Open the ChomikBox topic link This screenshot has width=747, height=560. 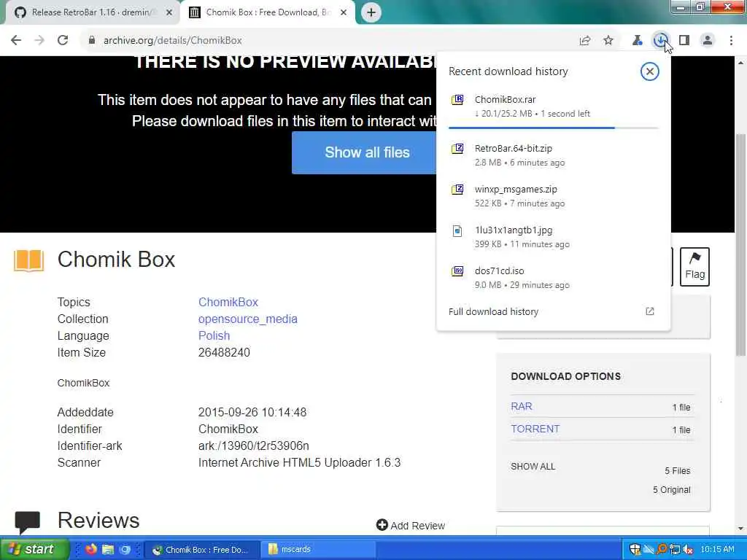point(228,302)
